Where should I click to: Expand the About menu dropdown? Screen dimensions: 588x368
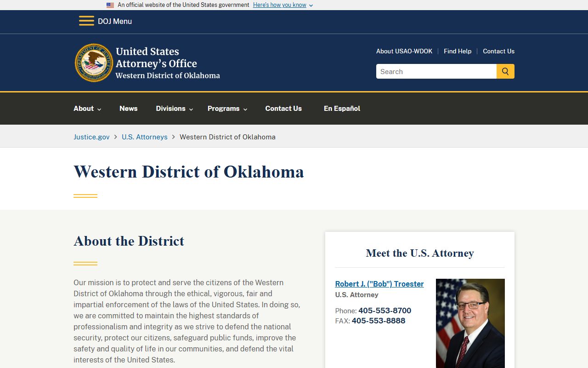click(87, 109)
